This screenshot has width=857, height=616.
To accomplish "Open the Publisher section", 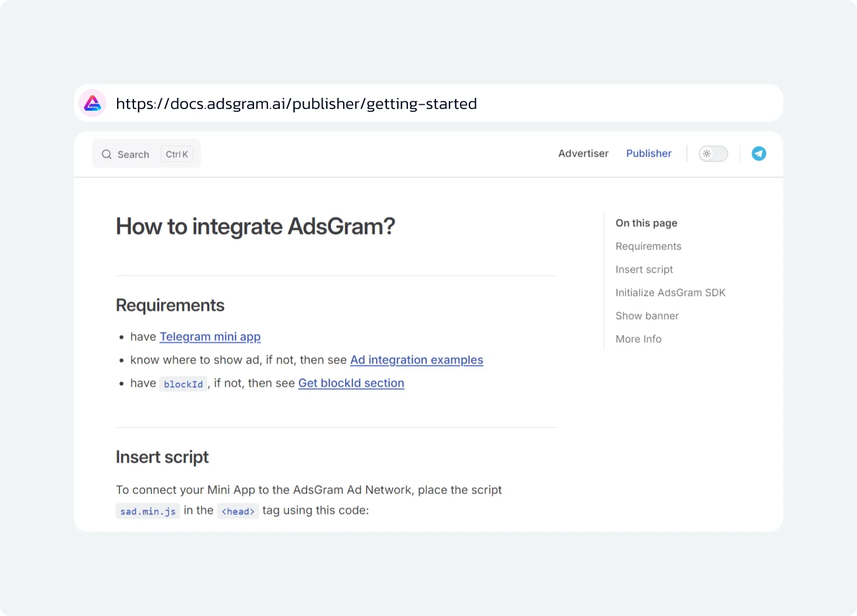I will point(649,153).
